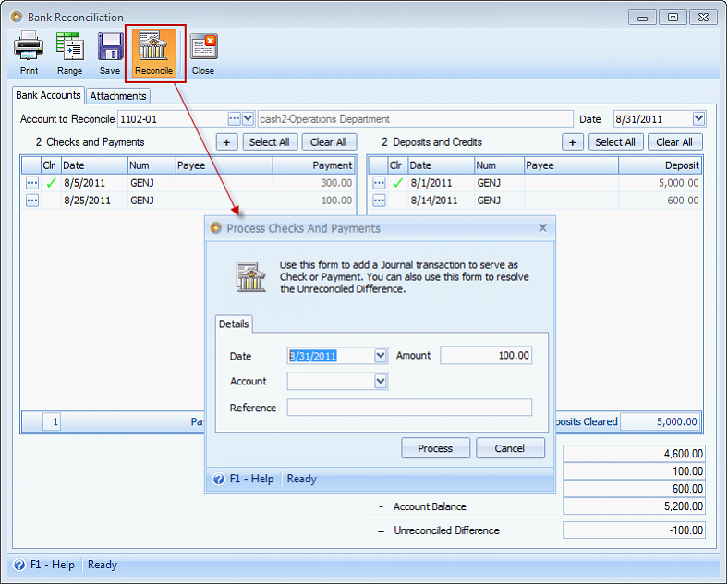Open the ellipsis on the 8/5/2011 check row
This screenshot has height=585, width=728.
[x=32, y=183]
